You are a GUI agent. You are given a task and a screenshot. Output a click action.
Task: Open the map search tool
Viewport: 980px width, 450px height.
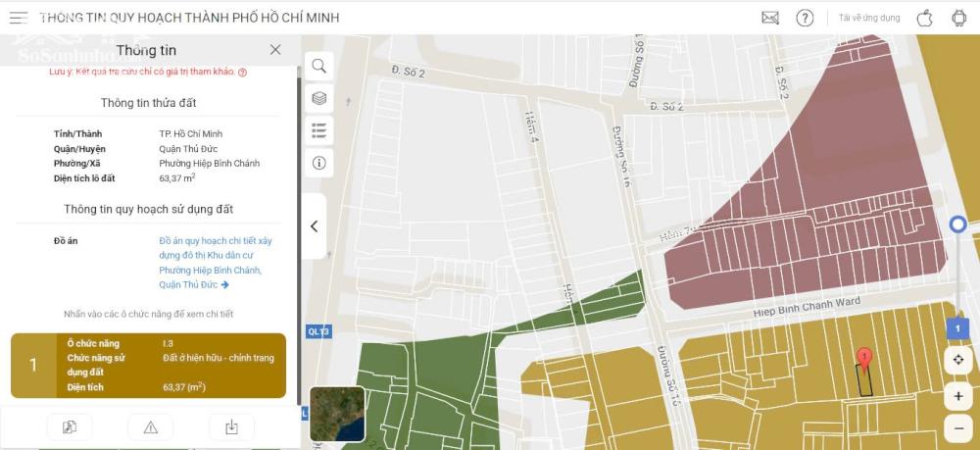coord(319,66)
